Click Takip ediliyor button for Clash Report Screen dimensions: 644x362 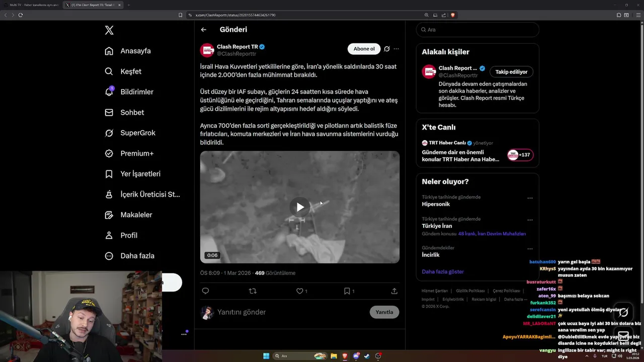512,72
